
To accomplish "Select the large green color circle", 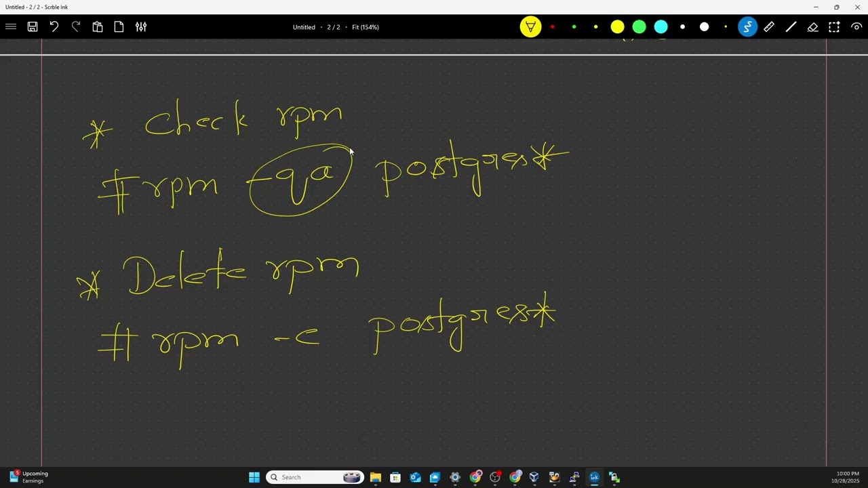I will point(639,27).
